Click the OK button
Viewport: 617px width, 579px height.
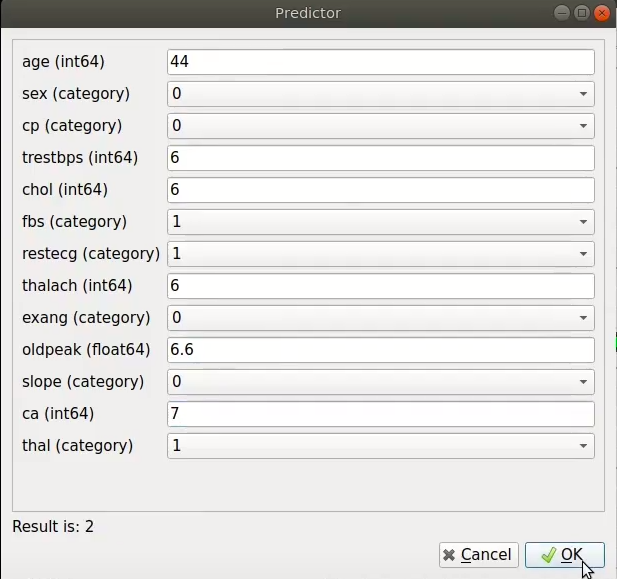pos(565,555)
